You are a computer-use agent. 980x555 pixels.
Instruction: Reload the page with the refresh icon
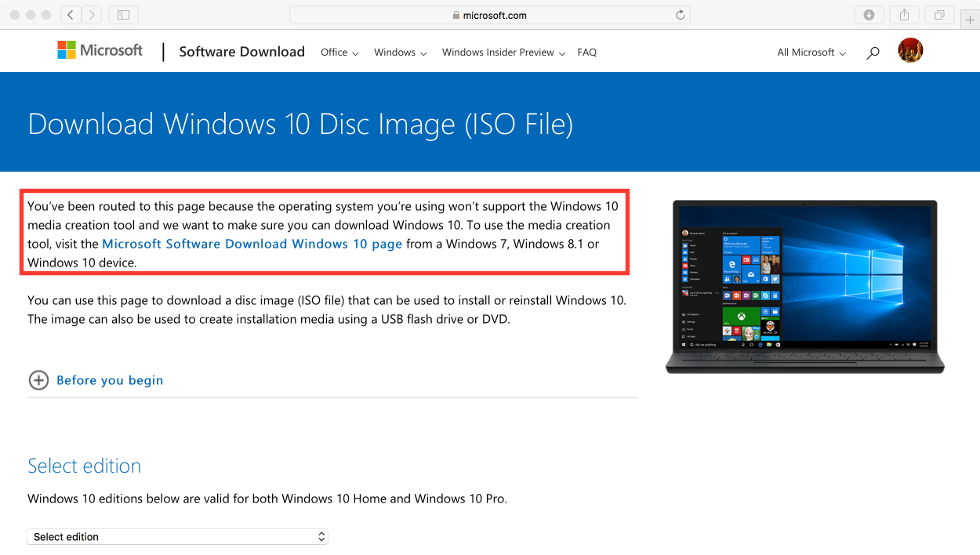click(x=680, y=15)
